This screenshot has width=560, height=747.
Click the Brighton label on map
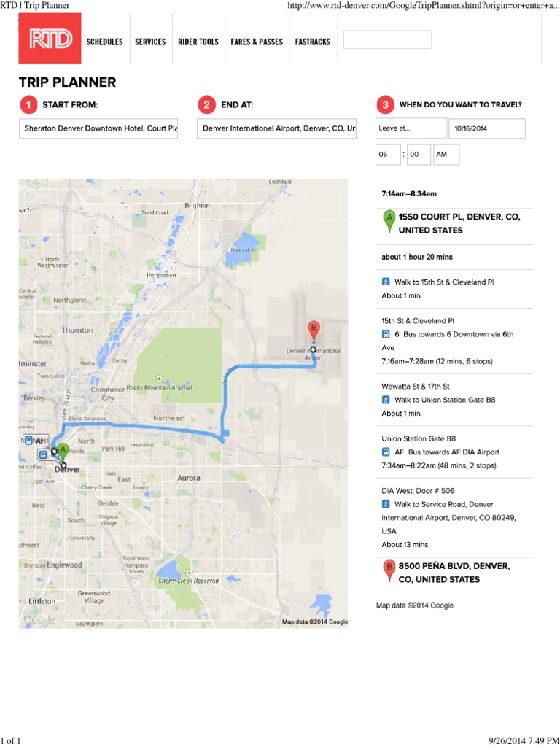pos(197,205)
